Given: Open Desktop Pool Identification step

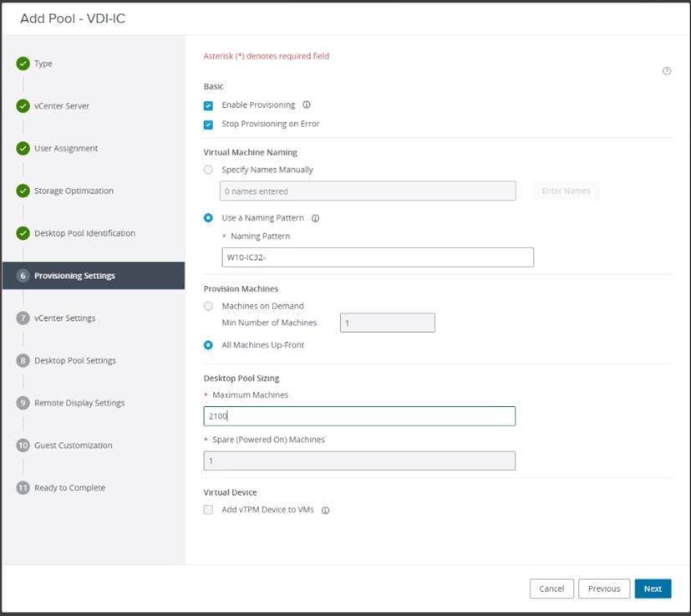Looking at the screenshot, I should [x=84, y=233].
